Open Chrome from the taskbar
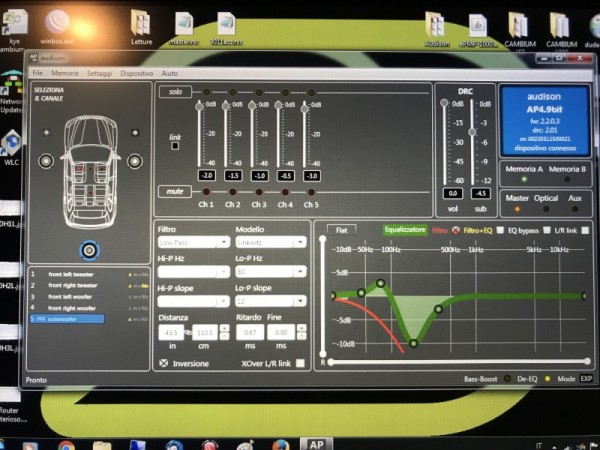This screenshot has height=450, width=600. coord(66,446)
